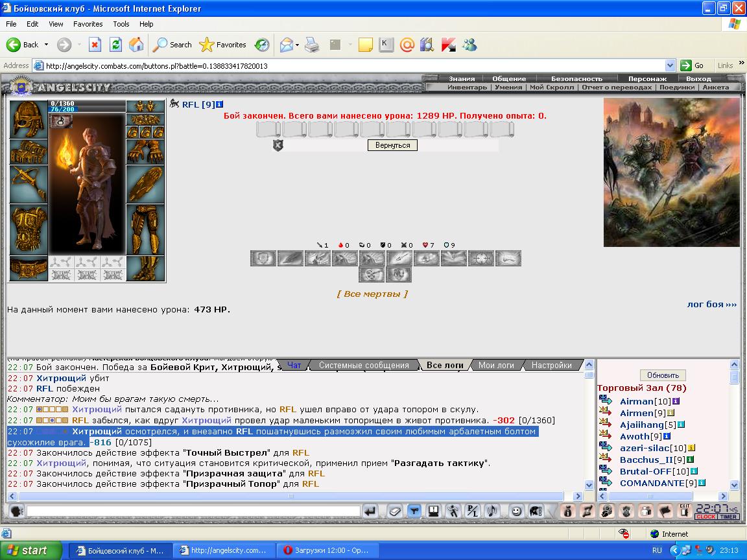The image size is (747, 560).
Task: Click the crossbow weapon slot
Action: [x=29, y=184]
